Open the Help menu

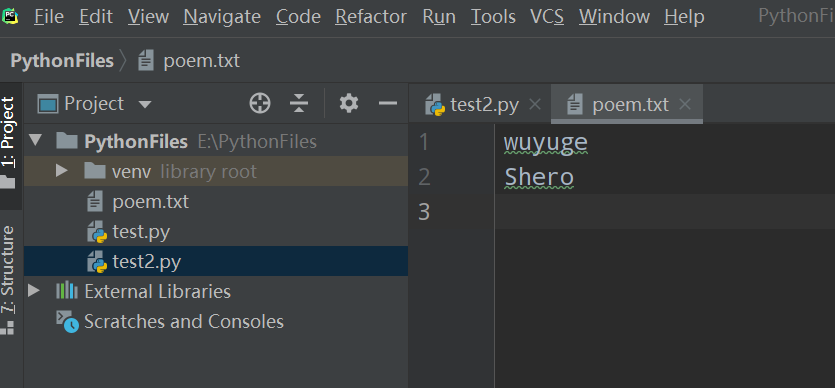tap(684, 17)
